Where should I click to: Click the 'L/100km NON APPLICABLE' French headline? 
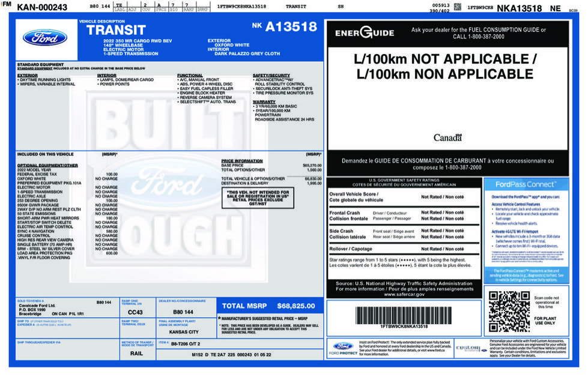tap(444, 74)
